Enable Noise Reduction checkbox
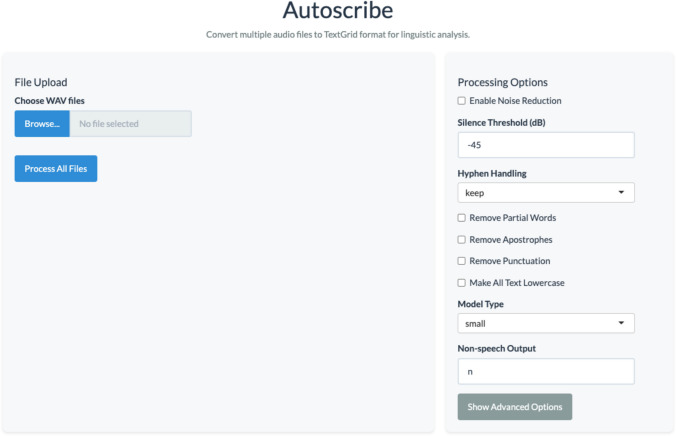This screenshot has height=436, width=676. (x=461, y=100)
